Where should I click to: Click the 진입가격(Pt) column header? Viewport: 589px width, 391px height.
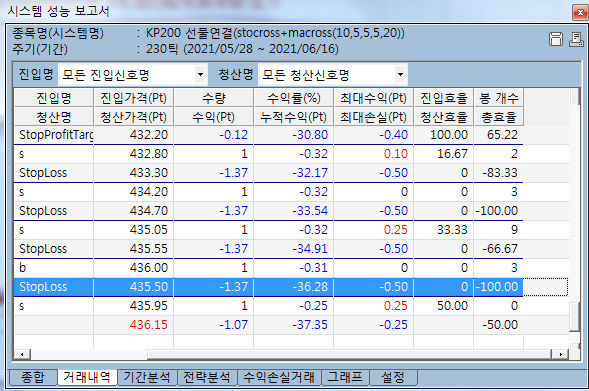click(133, 98)
